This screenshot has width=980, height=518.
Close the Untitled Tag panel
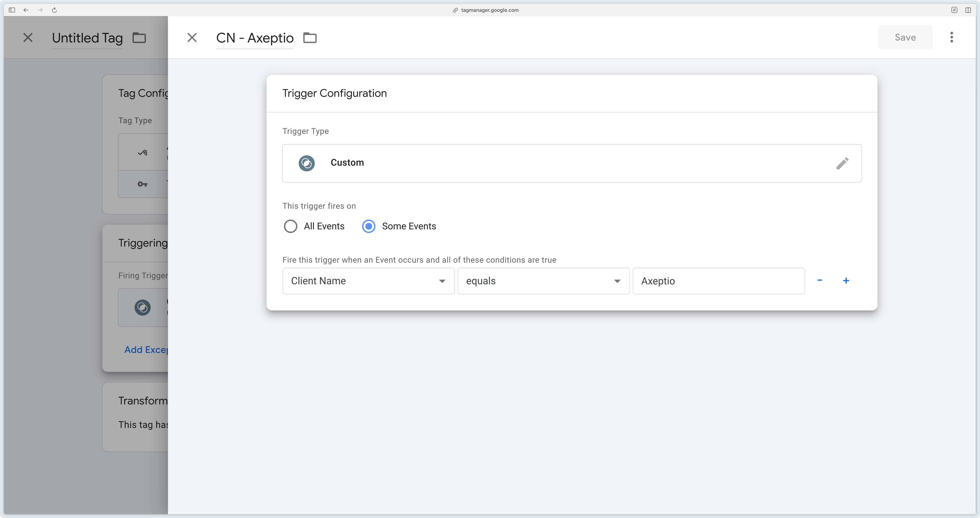click(28, 37)
